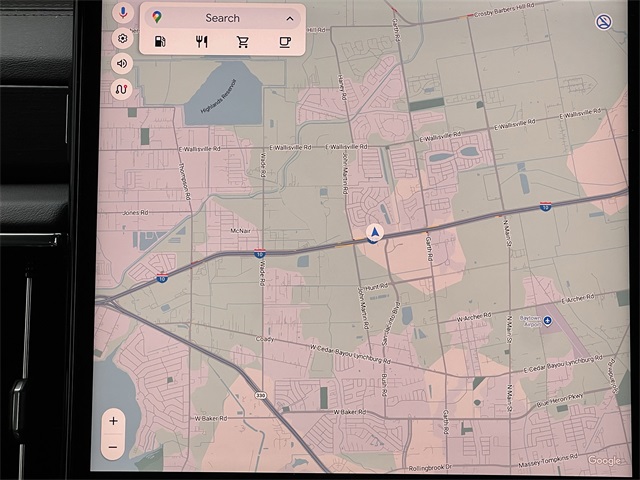The width and height of the screenshot is (640, 480).
Task: Tap the W Cedar Bayou Lynchburg Rd label
Action: [350, 354]
